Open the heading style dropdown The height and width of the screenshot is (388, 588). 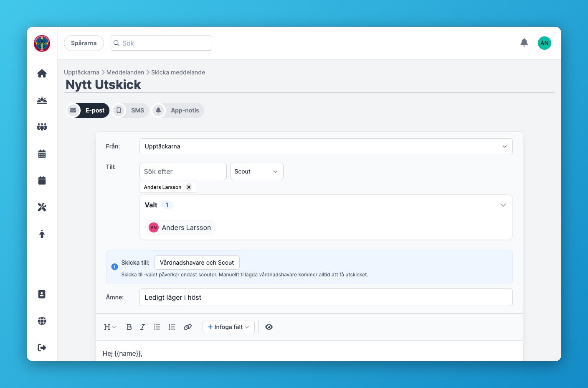click(x=110, y=327)
